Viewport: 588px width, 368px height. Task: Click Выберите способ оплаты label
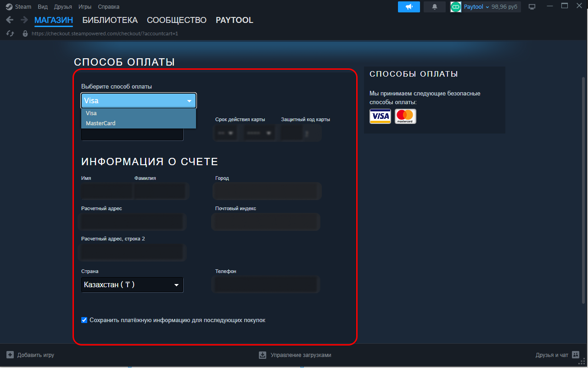point(117,86)
